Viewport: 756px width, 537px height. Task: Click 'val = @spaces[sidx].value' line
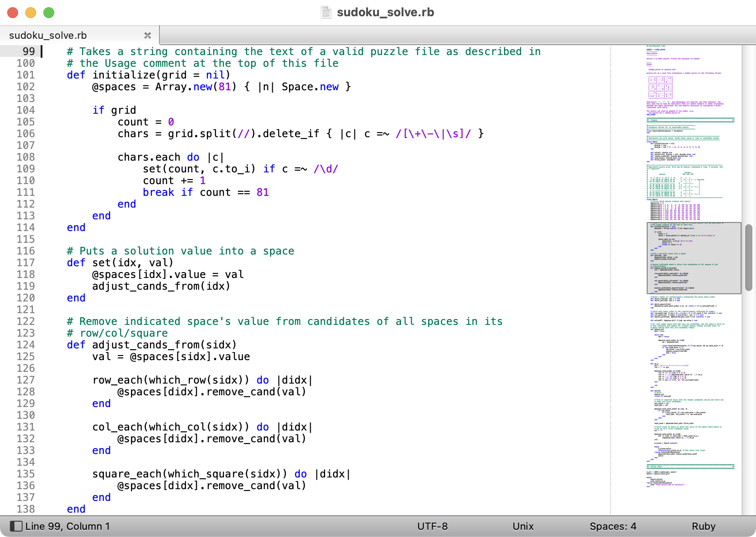171,356
